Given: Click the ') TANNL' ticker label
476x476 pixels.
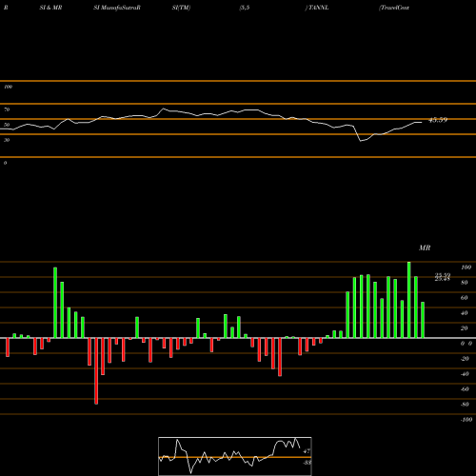Looking at the screenshot, I should click(x=317, y=8).
